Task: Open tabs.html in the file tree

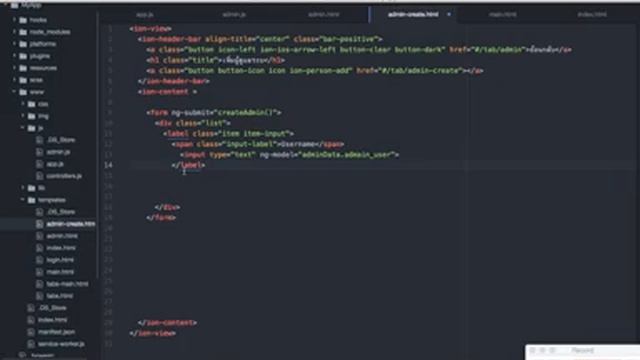Action: 60,296
